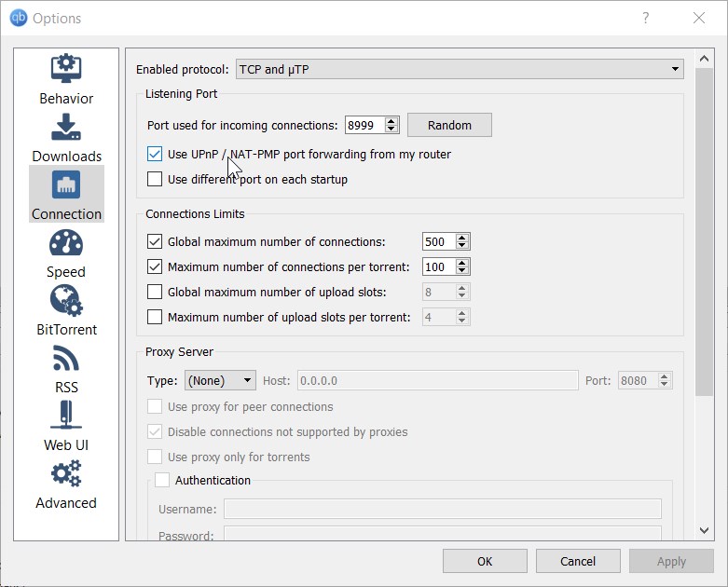Check Use proxy for peer connections
Image resolution: width=728 pixels, height=587 pixels.
click(x=155, y=406)
